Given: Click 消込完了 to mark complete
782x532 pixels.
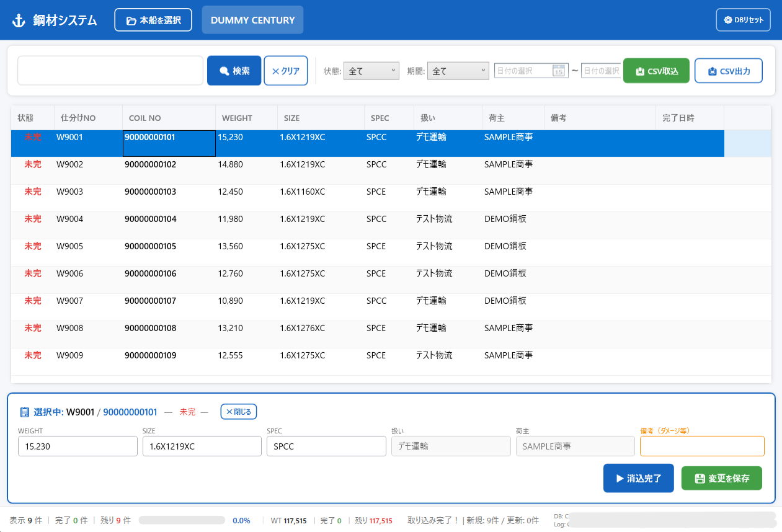Looking at the screenshot, I should pos(639,479).
